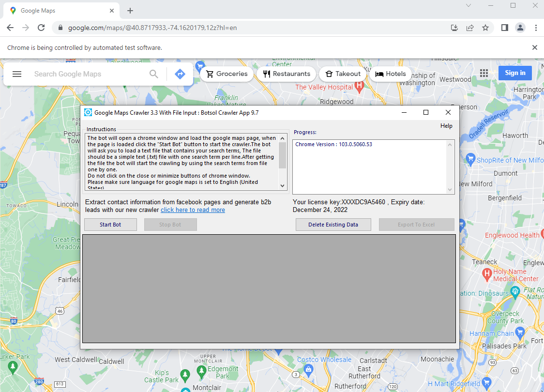This screenshot has height=392, width=544.
Task: Follow the 'click here to read more' link
Action: pos(193,210)
